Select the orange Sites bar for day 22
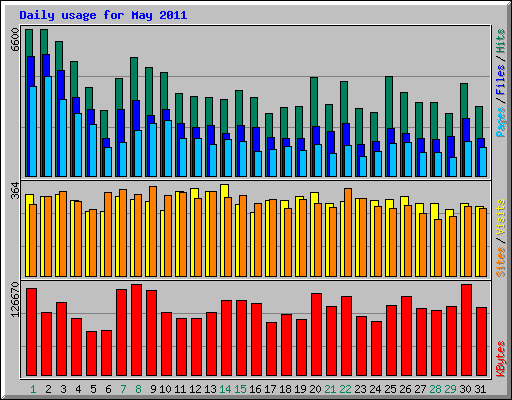Image resolution: width=512 pixels, height=400 pixels. pyautogui.click(x=348, y=232)
